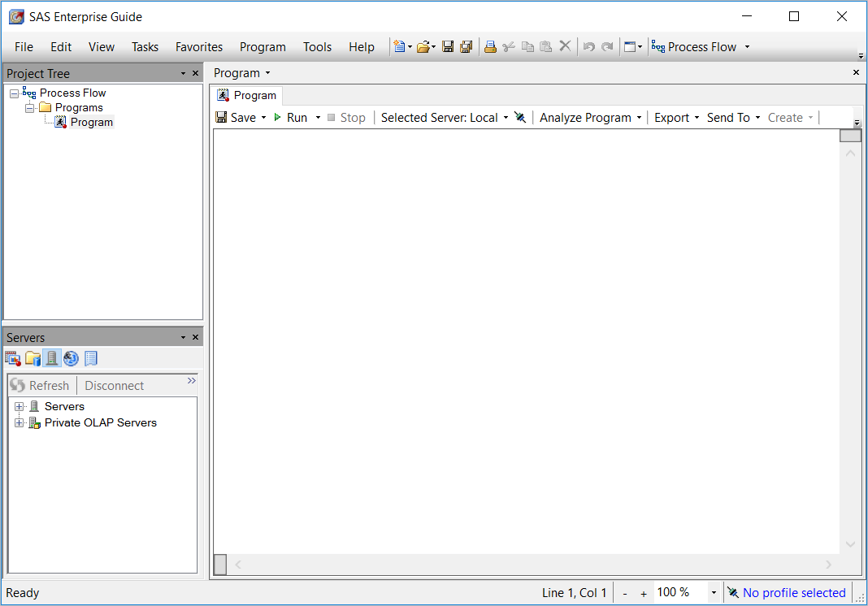Click the editor vertical scrollbar down arrow

tap(850, 544)
